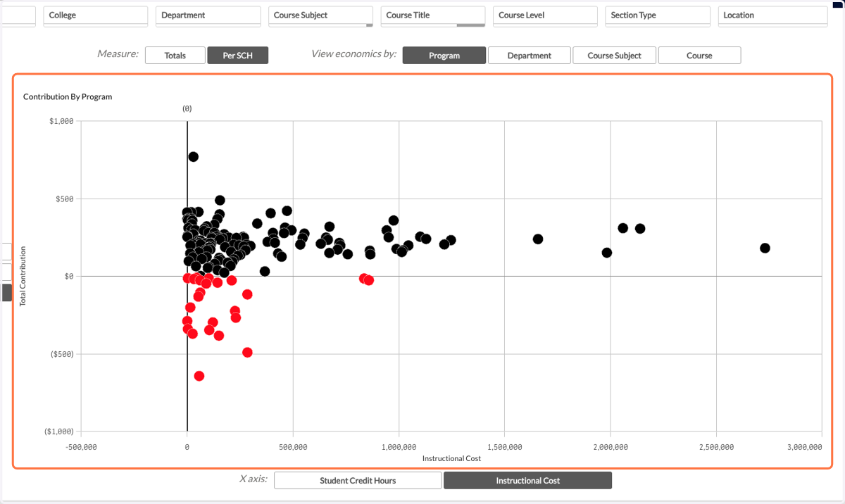Switch measure to Totals
The width and height of the screenshot is (845, 504).
(175, 56)
